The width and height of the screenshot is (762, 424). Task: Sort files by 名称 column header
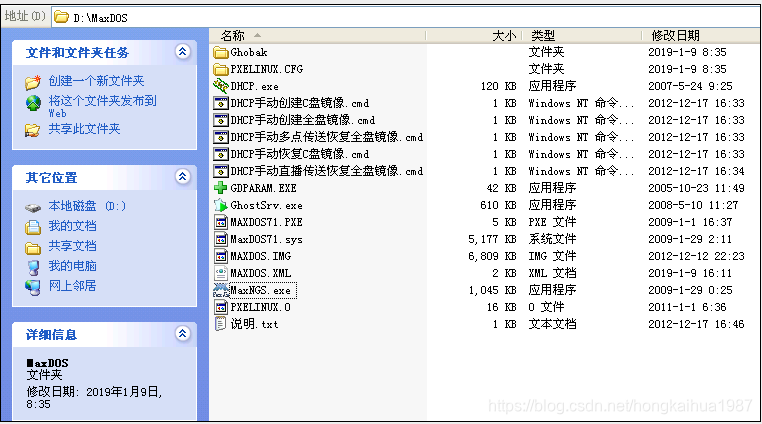[x=318, y=35]
